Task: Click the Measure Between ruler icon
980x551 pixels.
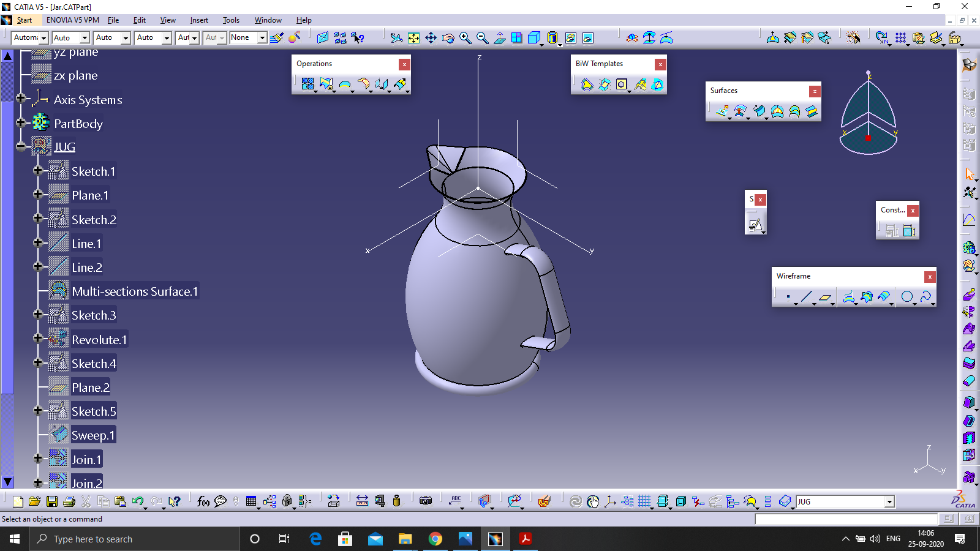Action: pyautogui.click(x=362, y=501)
